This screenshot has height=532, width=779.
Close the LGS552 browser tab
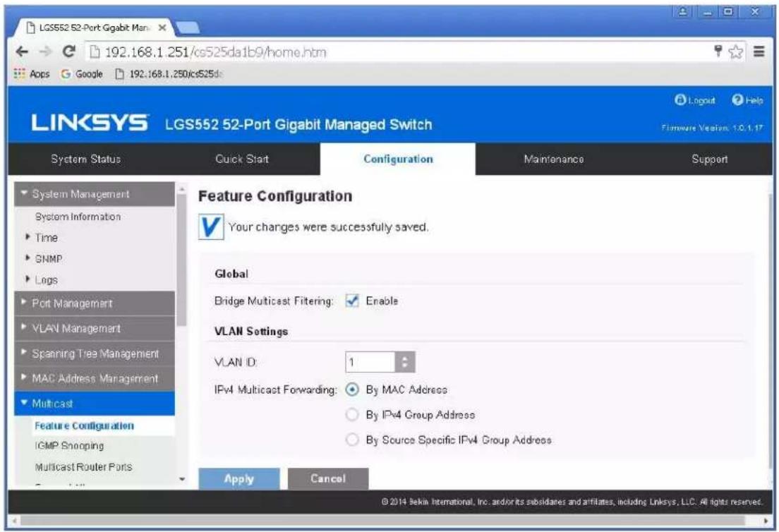[162, 28]
